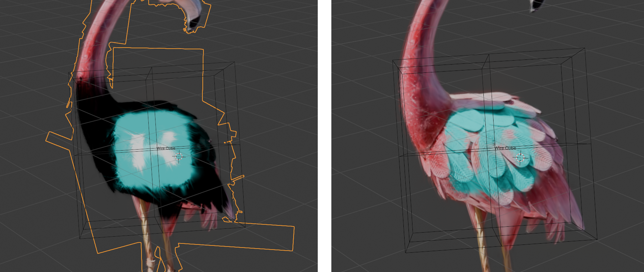Click the white highlight inside left teal patch

tap(138, 153)
